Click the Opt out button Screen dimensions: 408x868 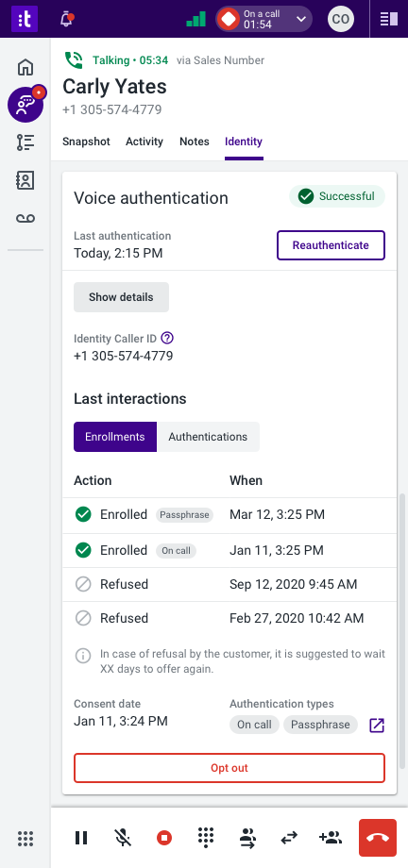point(229,768)
